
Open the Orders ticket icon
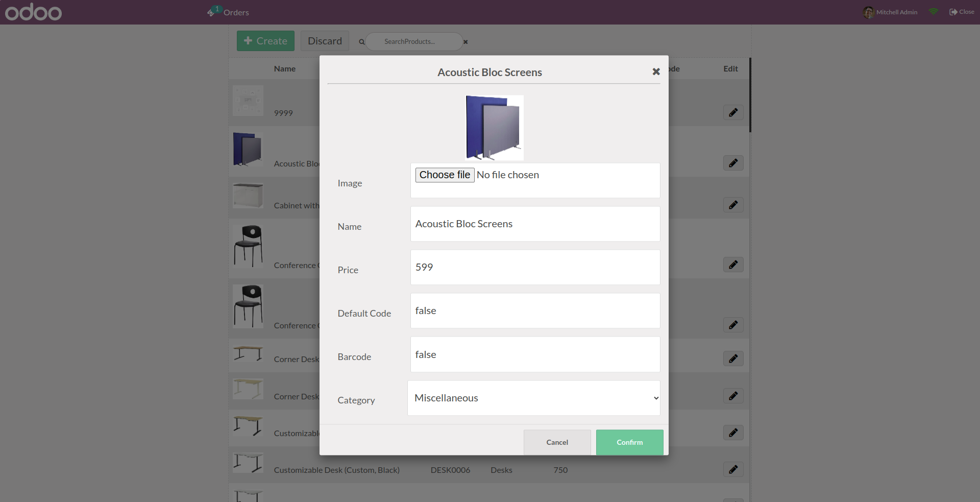(211, 12)
